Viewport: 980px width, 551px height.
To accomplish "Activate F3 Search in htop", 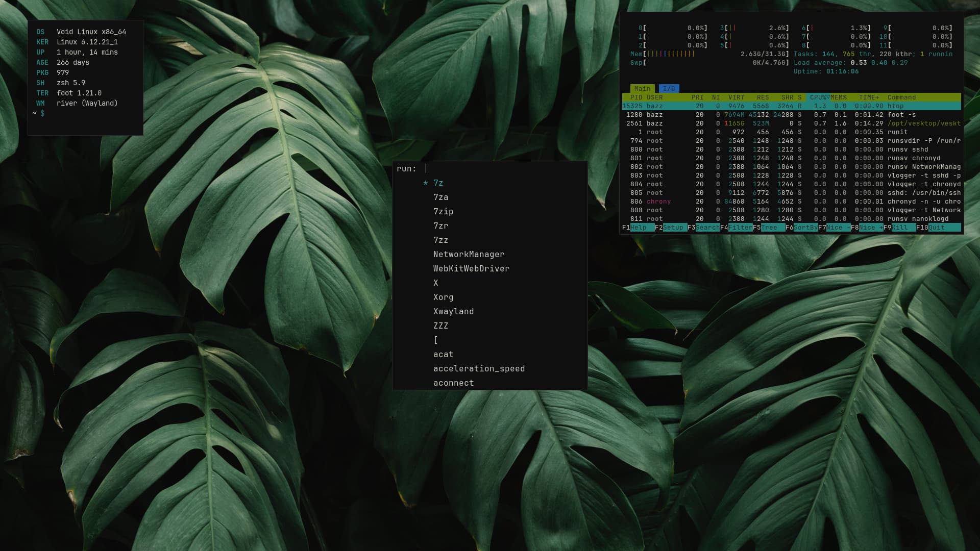I will (x=703, y=228).
